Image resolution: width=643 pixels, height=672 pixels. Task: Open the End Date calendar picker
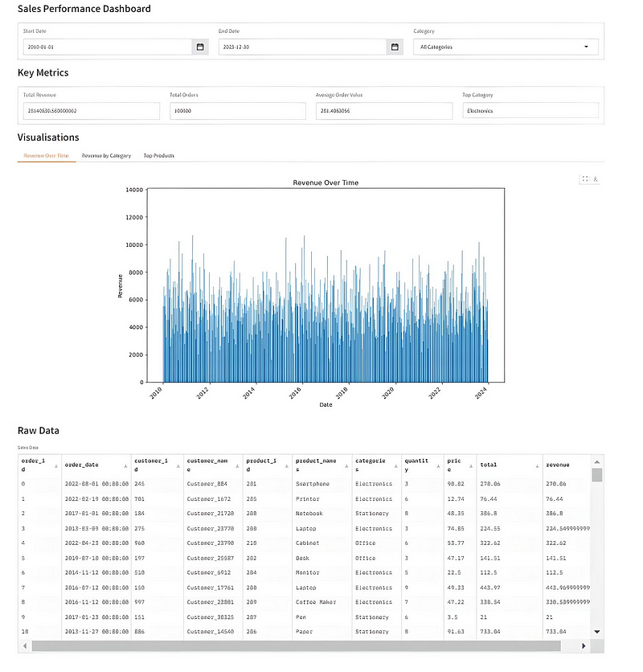coord(395,47)
